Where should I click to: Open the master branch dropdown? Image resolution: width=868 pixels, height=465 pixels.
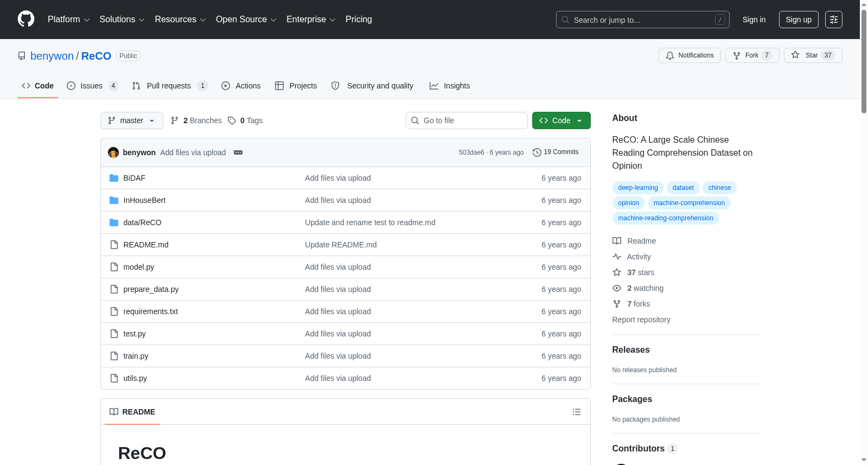(132, 120)
